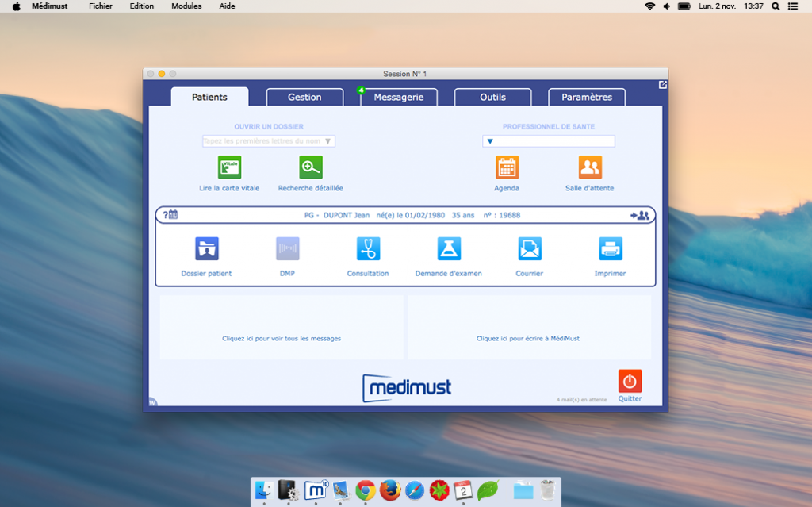Open the black tower with gear dock app

coord(288,490)
